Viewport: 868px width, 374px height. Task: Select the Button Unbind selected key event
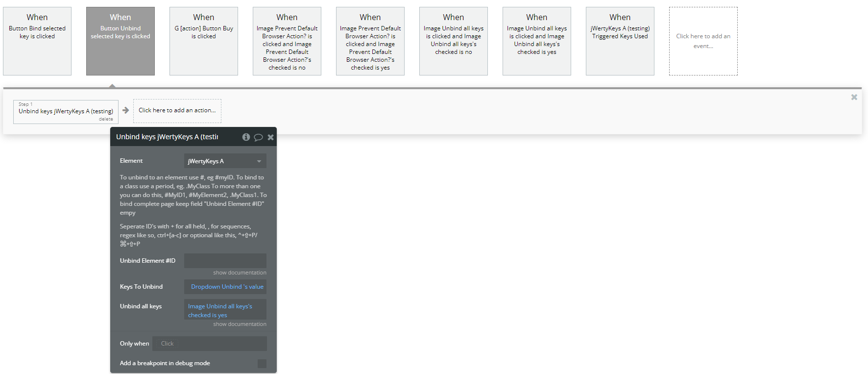pyautogui.click(x=121, y=41)
